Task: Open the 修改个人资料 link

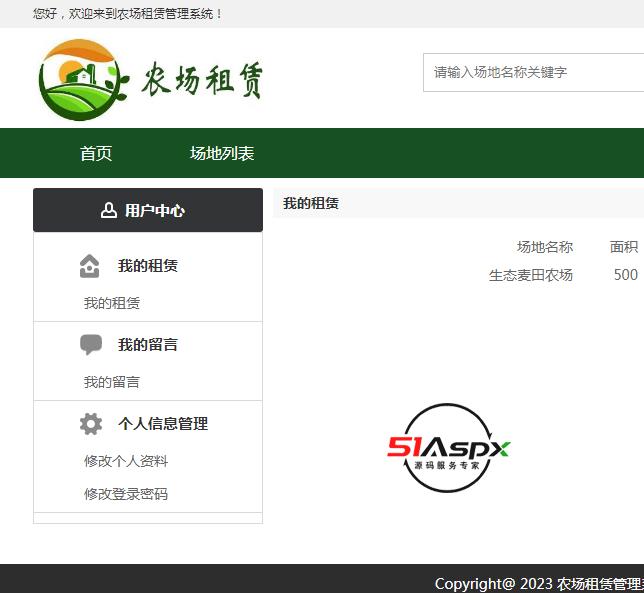Action: (x=126, y=461)
